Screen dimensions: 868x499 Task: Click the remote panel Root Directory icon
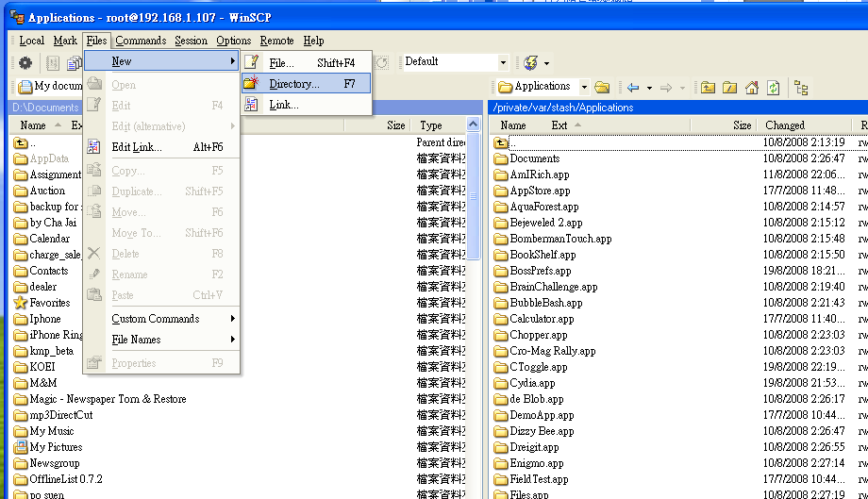point(729,87)
